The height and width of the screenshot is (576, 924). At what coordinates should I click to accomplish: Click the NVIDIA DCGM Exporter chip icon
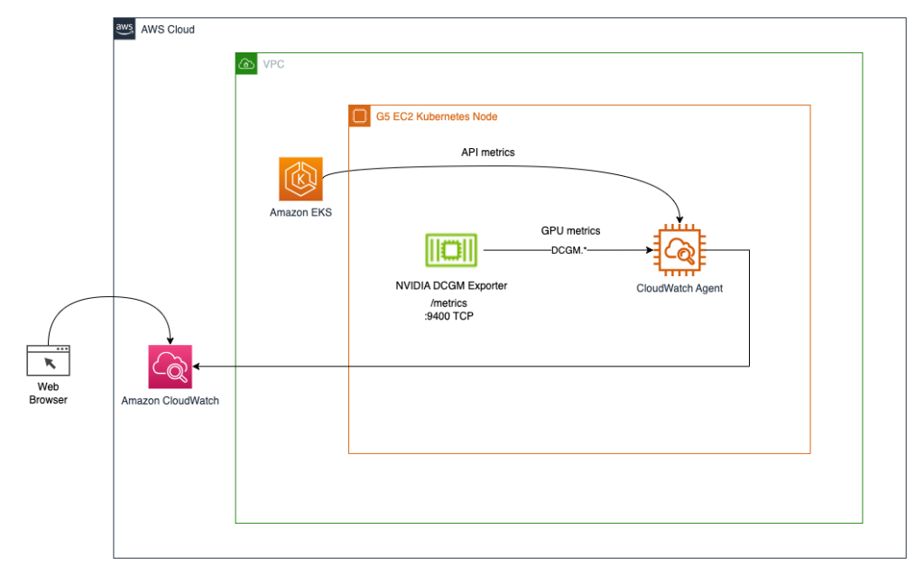(449, 247)
